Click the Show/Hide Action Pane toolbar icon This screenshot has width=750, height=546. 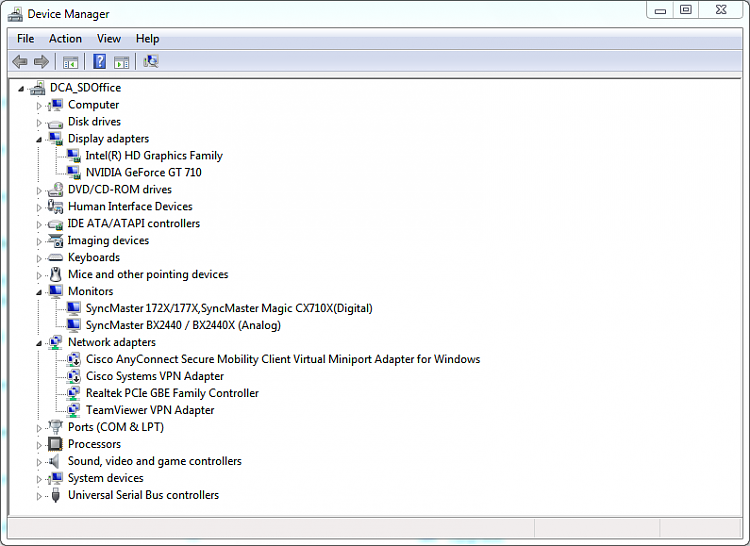pos(121,62)
